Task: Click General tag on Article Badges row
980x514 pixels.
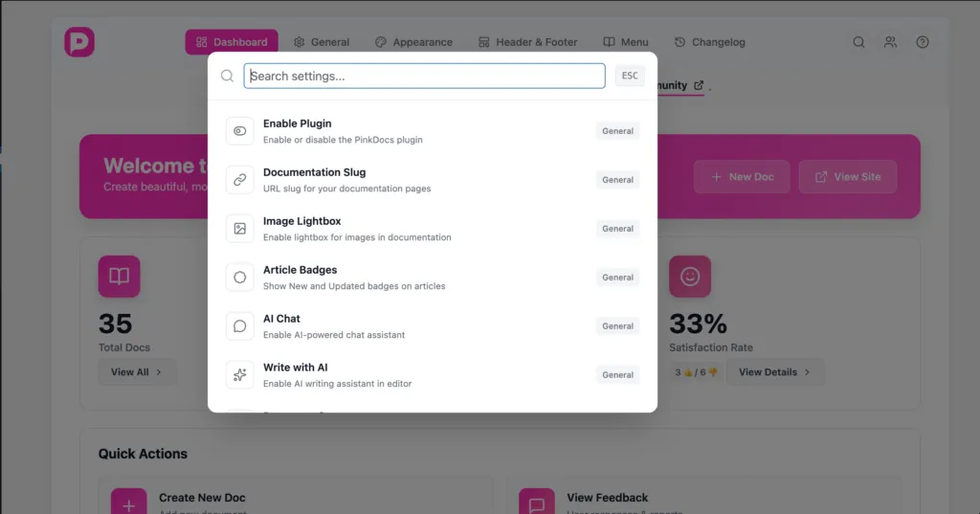Action: 617,277
